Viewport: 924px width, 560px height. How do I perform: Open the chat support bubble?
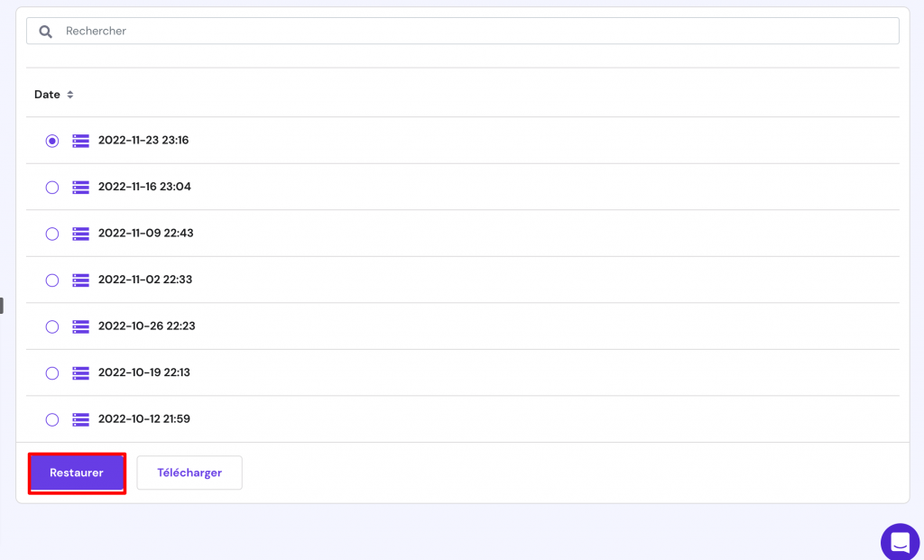900,541
